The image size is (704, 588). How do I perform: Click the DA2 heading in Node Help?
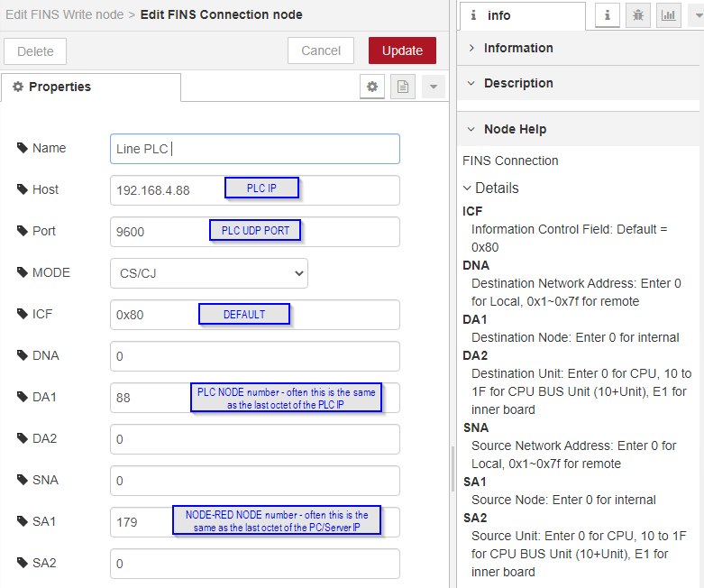pyautogui.click(x=475, y=355)
